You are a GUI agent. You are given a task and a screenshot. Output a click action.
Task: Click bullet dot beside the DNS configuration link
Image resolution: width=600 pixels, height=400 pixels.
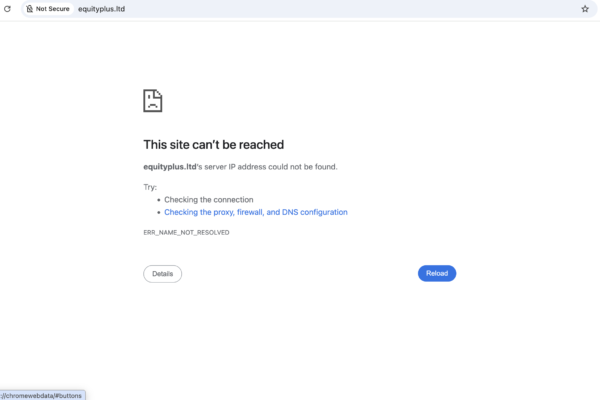pyautogui.click(x=159, y=212)
